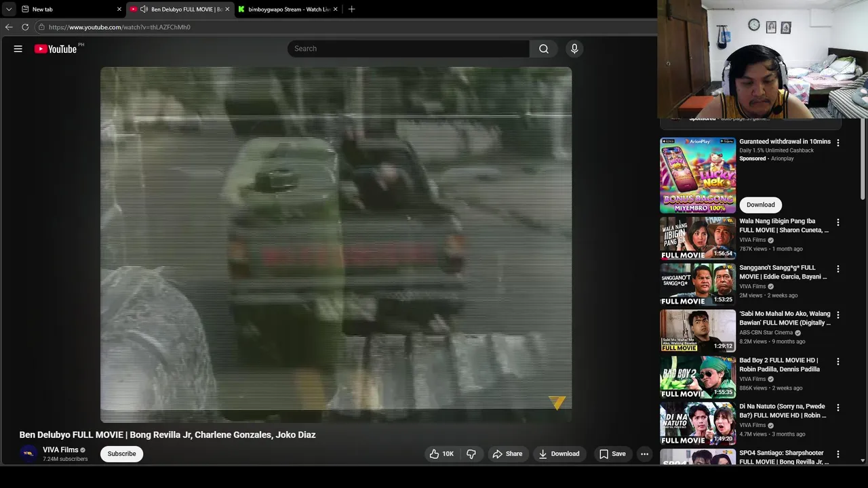Viewport: 868px width, 488px height.
Task: Open options for Wala Nang Iibigin Pang Iba
Action: point(838,222)
